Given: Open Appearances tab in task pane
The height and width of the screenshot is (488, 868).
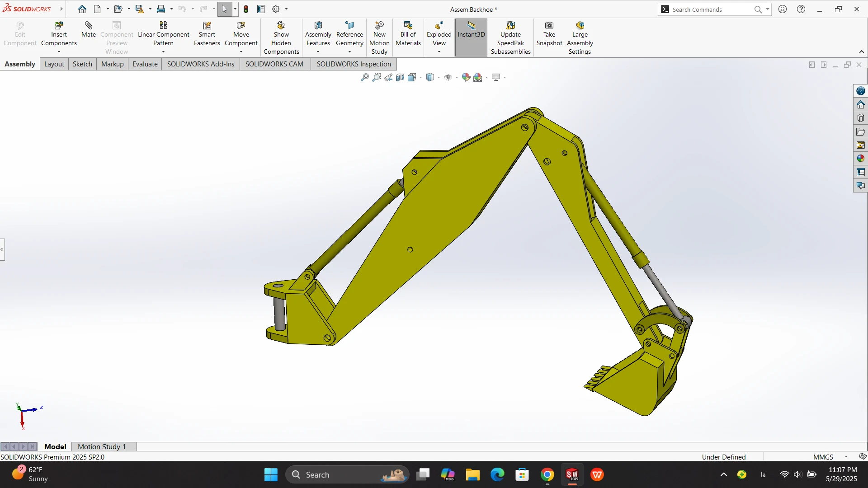Looking at the screenshot, I should [x=860, y=159].
